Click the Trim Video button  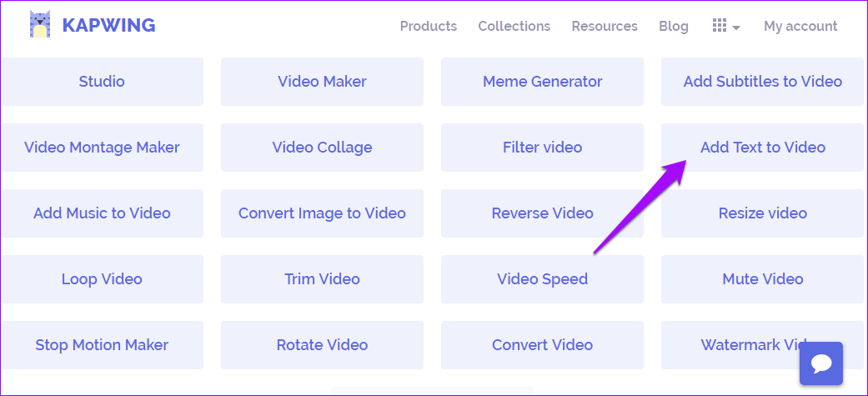(x=322, y=279)
